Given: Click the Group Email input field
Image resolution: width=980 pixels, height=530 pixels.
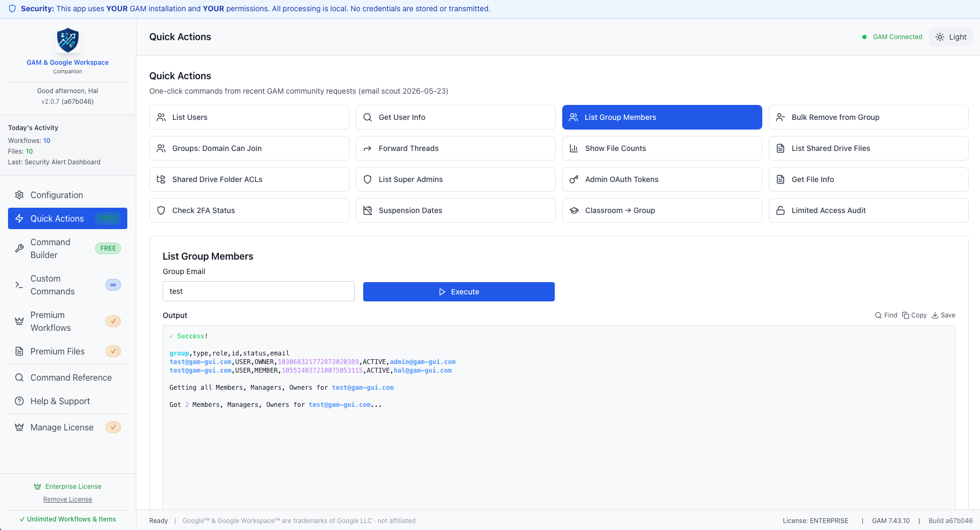Looking at the screenshot, I should tap(258, 291).
